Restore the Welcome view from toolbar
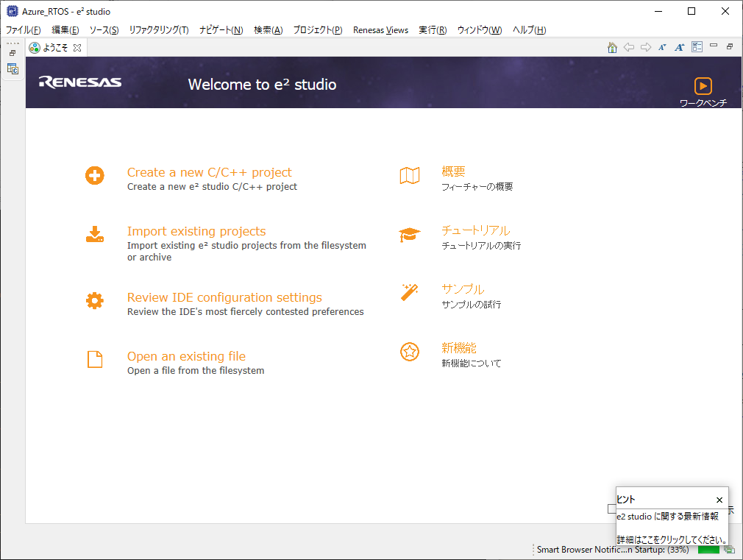 [x=730, y=46]
